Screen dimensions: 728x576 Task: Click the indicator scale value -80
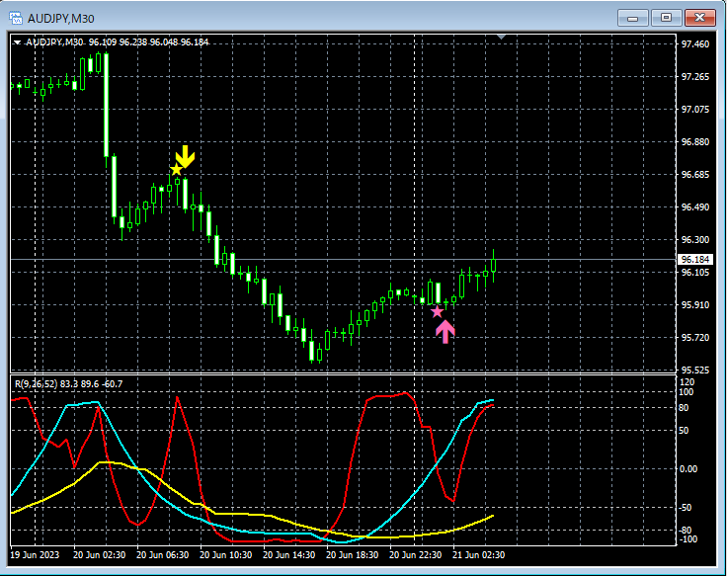(x=686, y=531)
